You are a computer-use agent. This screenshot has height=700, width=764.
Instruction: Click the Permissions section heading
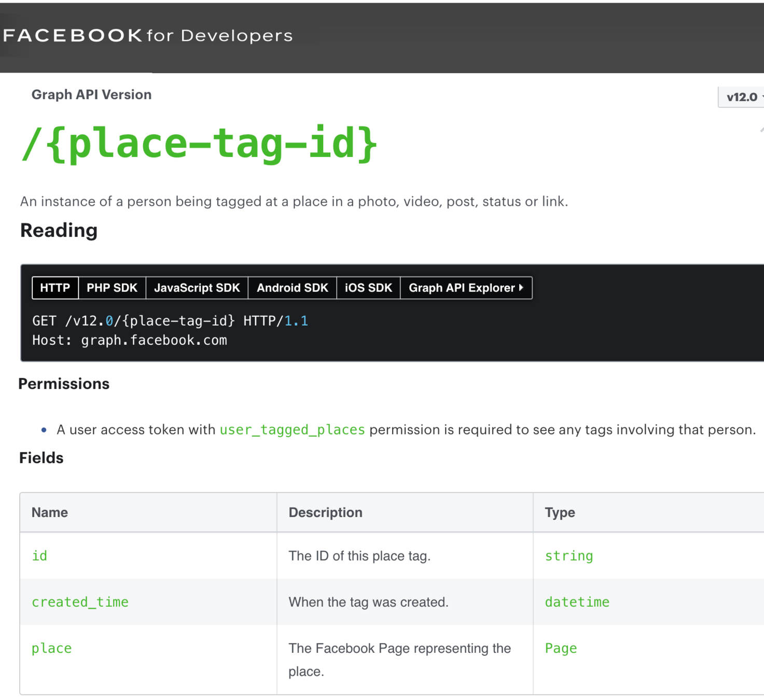pyautogui.click(x=64, y=384)
